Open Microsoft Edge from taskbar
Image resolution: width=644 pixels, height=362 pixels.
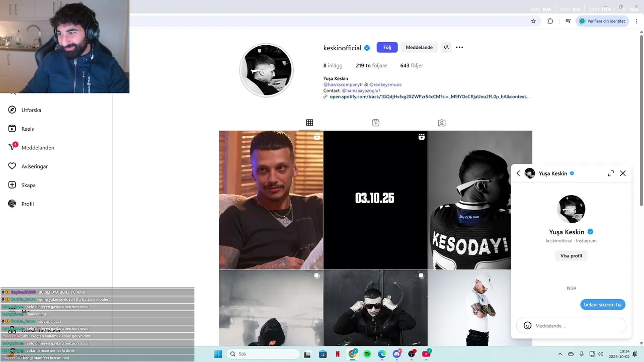(x=382, y=354)
